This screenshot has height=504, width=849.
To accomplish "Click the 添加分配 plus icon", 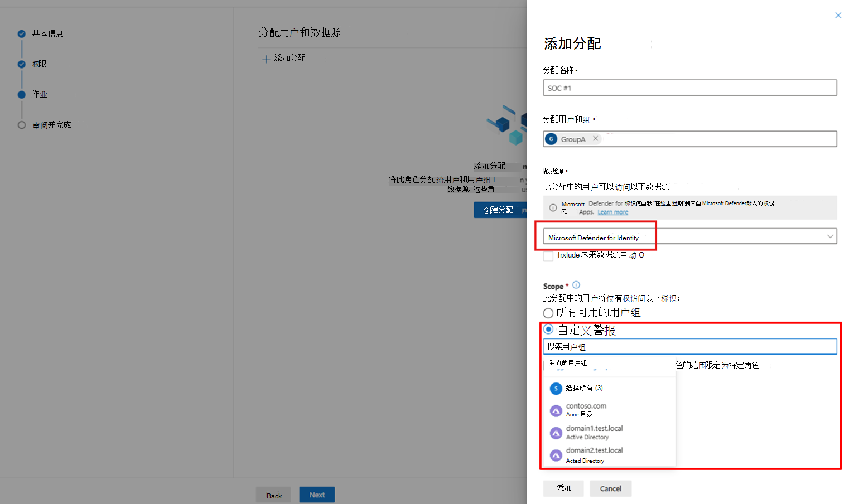I will (266, 59).
